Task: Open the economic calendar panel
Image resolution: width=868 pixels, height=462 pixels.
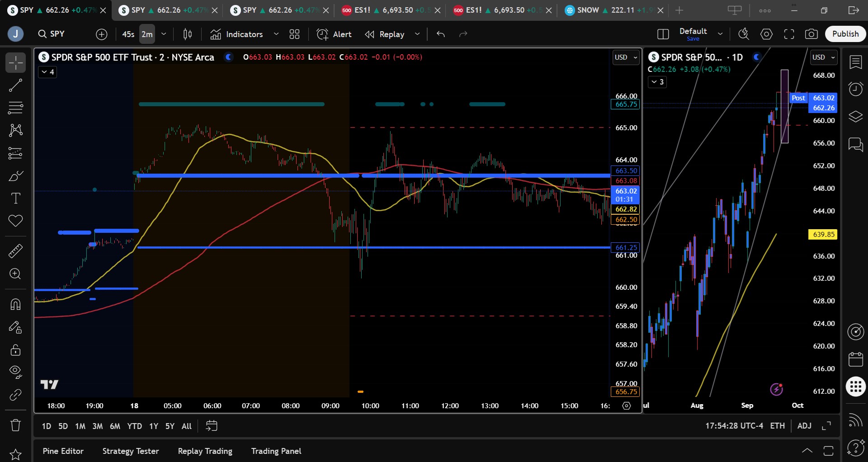Action: (x=855, y=359)
